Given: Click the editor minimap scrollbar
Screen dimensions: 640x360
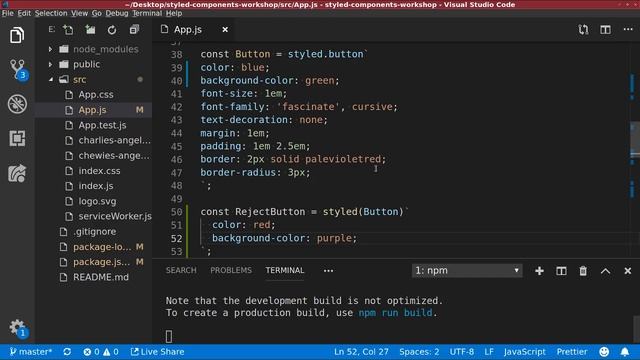Looking at the screenshot, I should [x=635, y=139].
